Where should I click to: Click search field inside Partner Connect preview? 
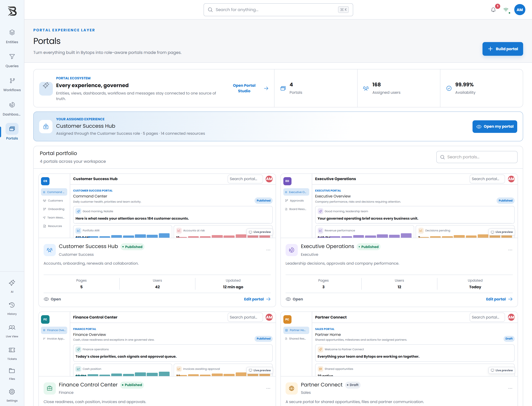487,317
